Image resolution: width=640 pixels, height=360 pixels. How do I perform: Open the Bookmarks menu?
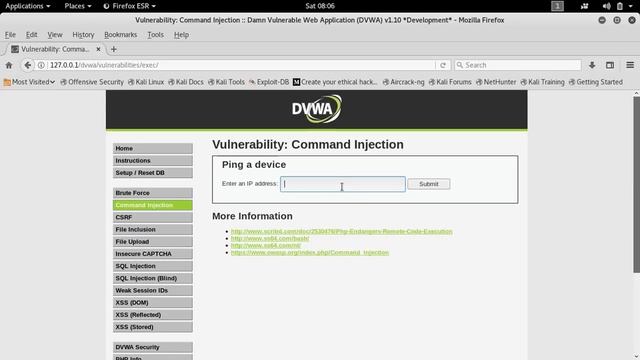pos(120,35)
